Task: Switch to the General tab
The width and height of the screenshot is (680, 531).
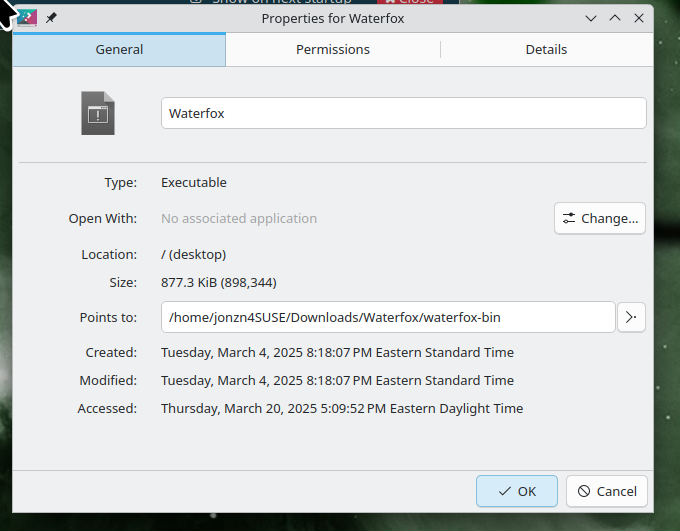Action: pyautogui.click(x=119, y=49)
